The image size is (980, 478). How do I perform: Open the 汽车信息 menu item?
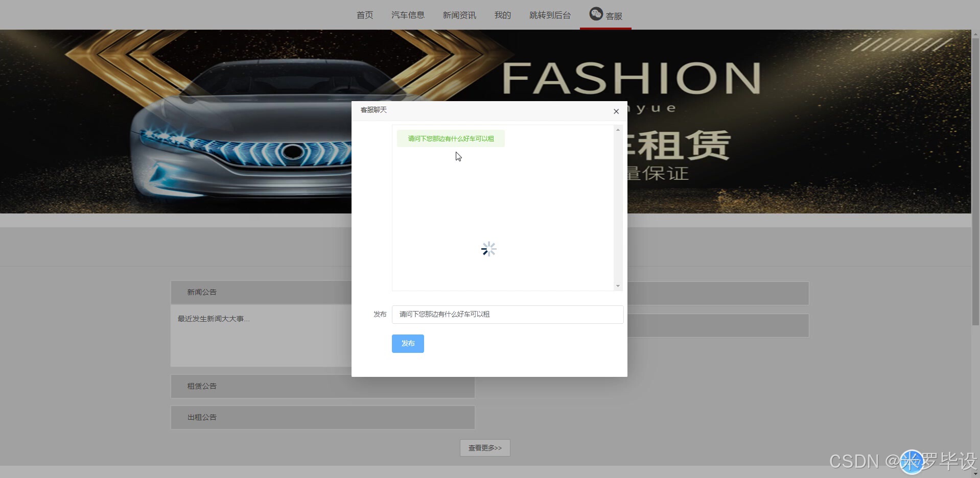tap(408, 15)
